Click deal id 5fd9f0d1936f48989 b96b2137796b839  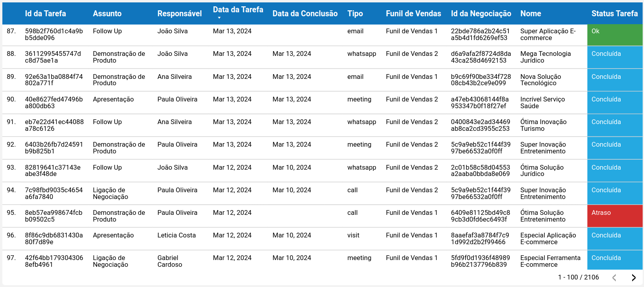click(x=480, y=261)
